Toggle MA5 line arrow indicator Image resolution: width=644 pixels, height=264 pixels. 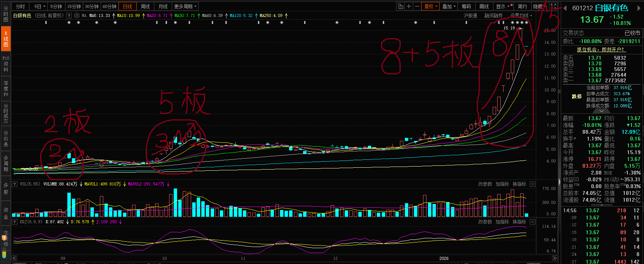pyautogui.click(x=114, y=15)
